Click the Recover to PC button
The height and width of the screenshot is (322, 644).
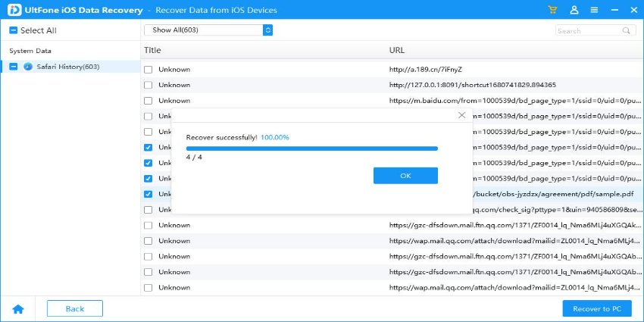point(596,308)
